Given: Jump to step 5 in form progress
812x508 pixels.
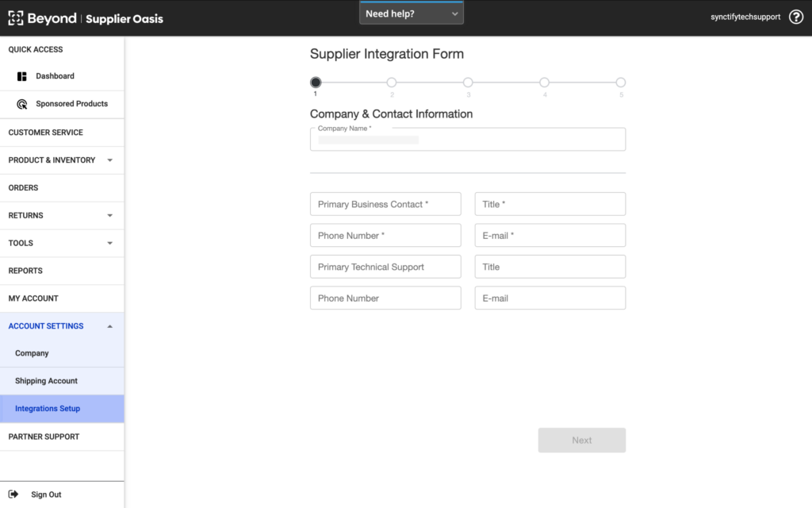Looking at the screenshot, I should [x=620, y=82].
